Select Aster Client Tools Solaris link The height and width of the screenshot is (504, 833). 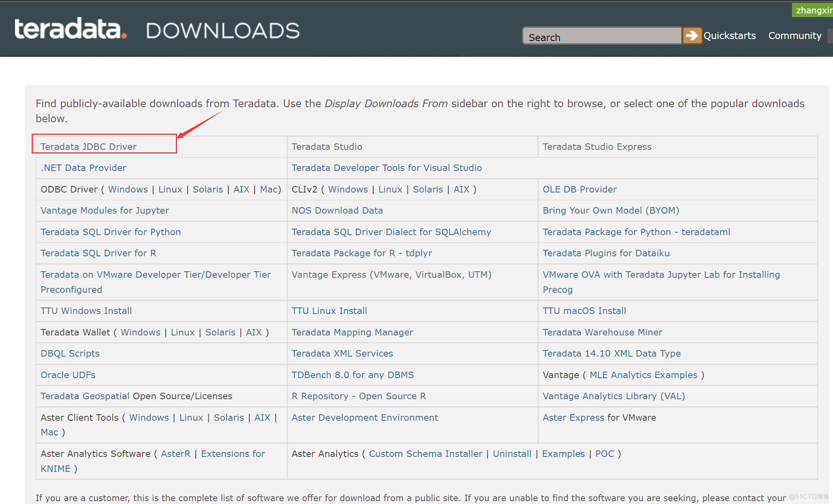point(229,417)
